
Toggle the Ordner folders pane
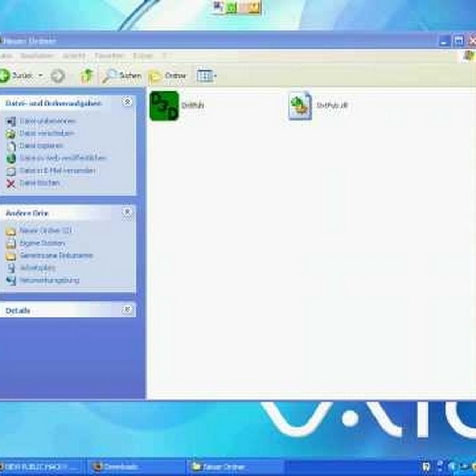click(x=167, y=76)
